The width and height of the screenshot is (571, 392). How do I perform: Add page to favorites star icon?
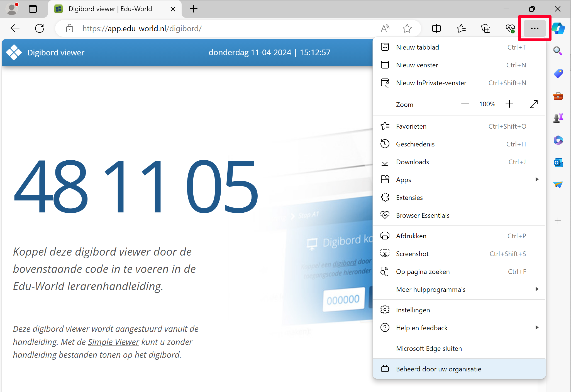(x=407, y=28)
